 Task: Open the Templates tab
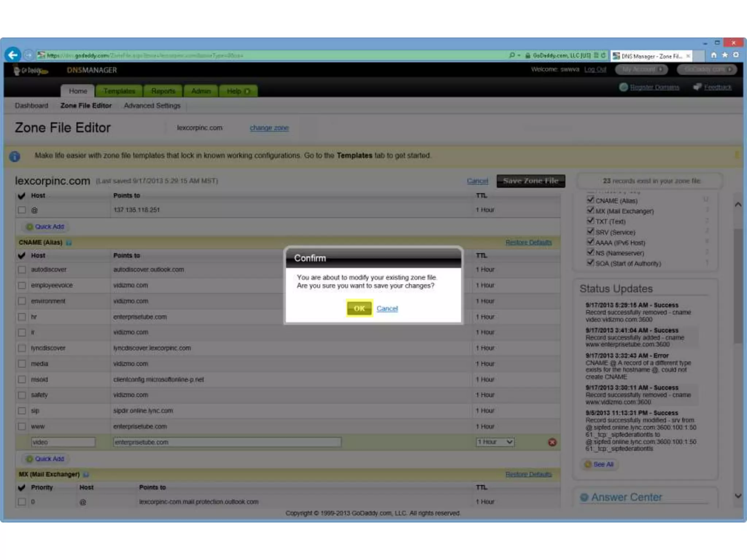click(119, 91)
